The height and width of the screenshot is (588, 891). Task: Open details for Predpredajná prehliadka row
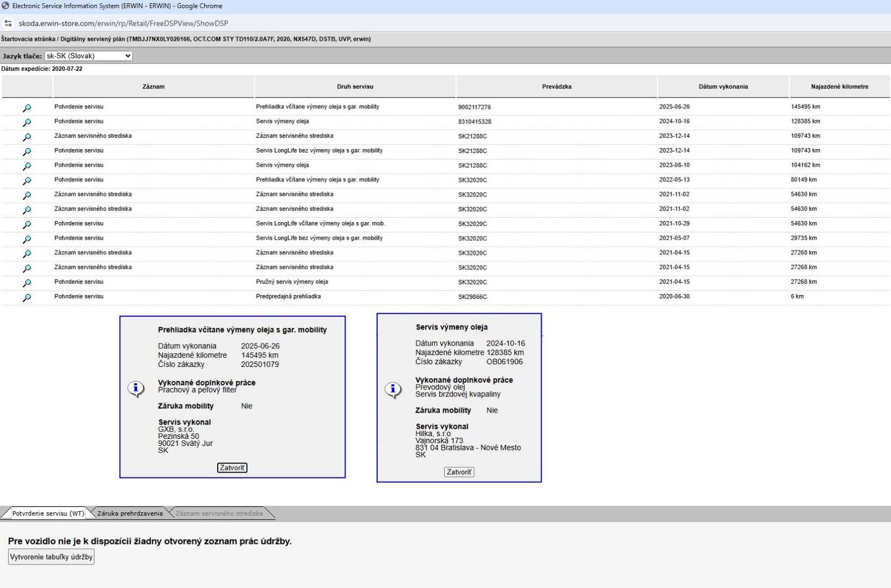pos(27,298)
